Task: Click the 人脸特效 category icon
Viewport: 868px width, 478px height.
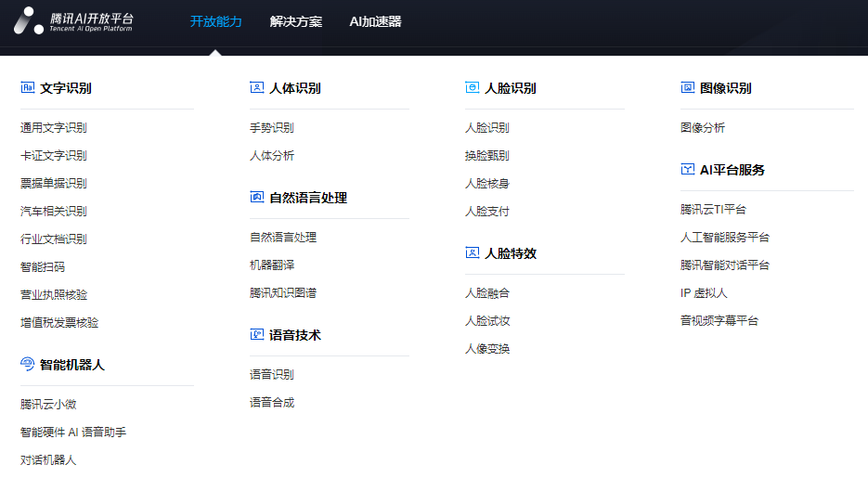Action: pos(472,253)
